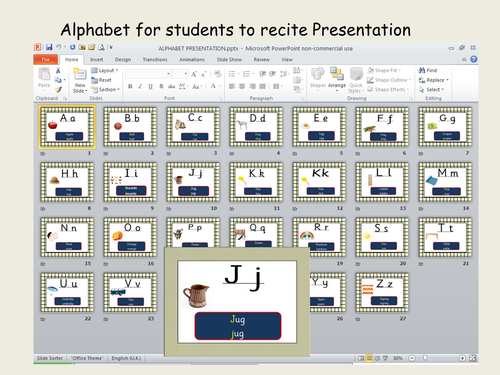Click the Print Preview icon in quick access toolbar
The width and height of the screenshot is (500, 375).
click(x=101, y=47)
